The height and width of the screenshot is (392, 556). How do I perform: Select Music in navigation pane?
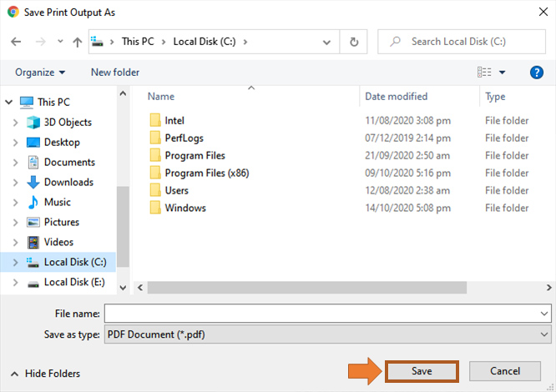coord(58,202)
